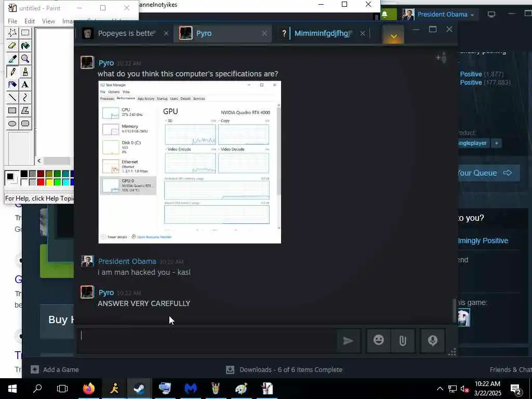Pick the red swatch in Paint palette
532x399 pixels.
[41, 182]
